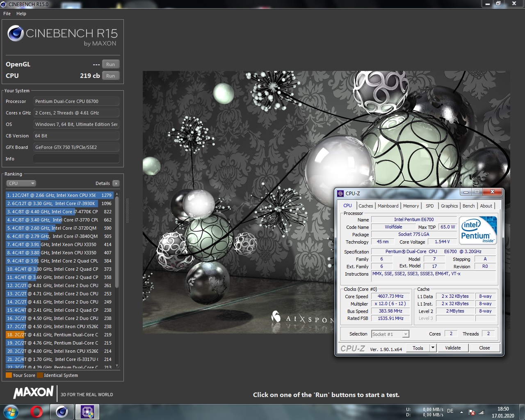
Task: Click the Tools button in CPU-Z
Action: (418, 348)
